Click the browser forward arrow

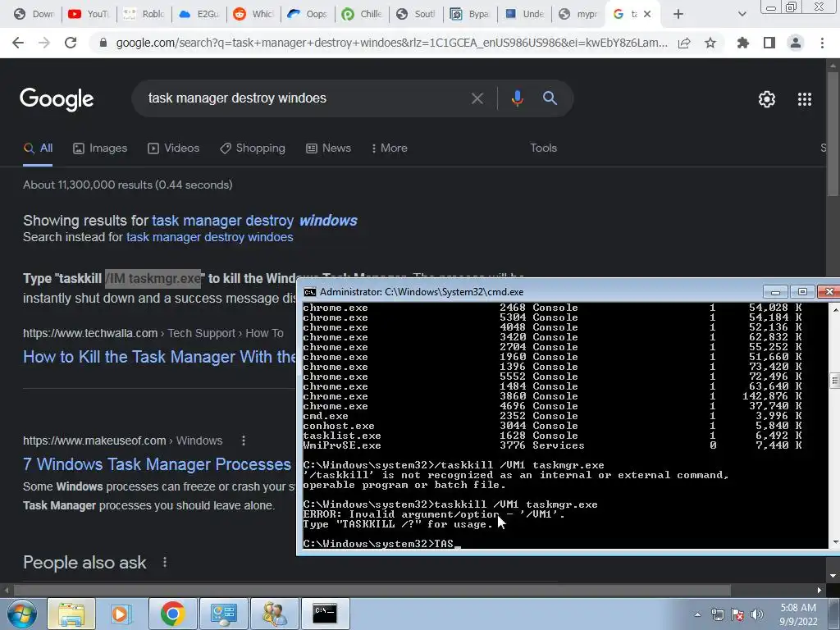click(x=44, y=43)
